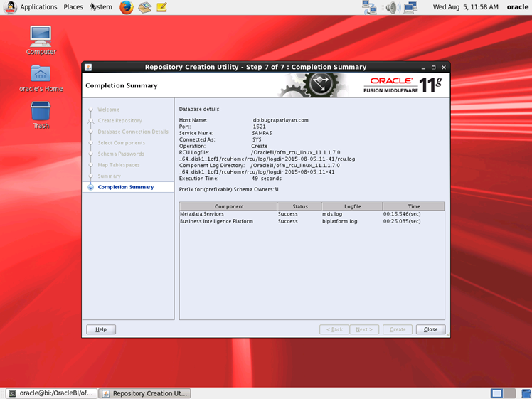Click the Connected As SYS value
Screen dimensions: 532x399
tap(257, 139)
